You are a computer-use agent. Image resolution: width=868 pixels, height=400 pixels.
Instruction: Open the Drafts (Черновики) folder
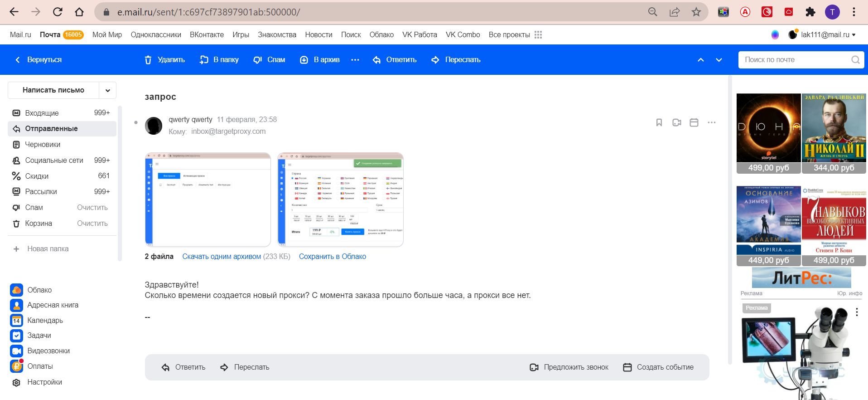[43, 144]
